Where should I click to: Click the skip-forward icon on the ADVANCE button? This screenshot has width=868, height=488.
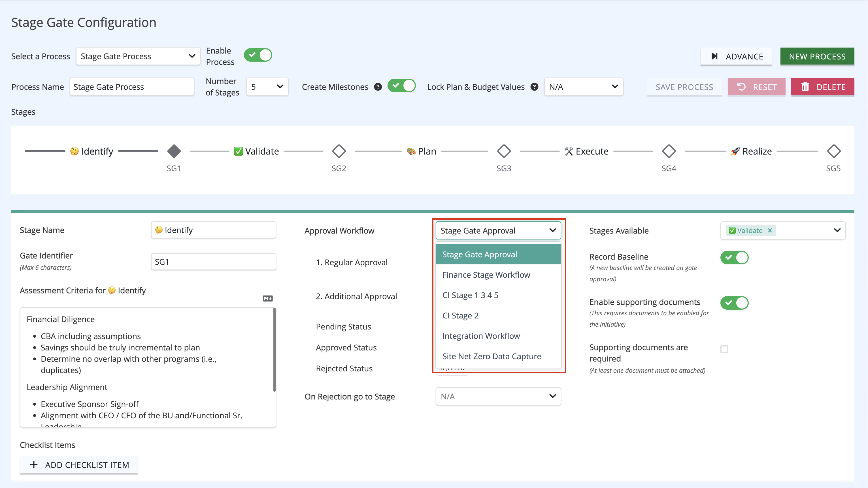coord(714,56)
